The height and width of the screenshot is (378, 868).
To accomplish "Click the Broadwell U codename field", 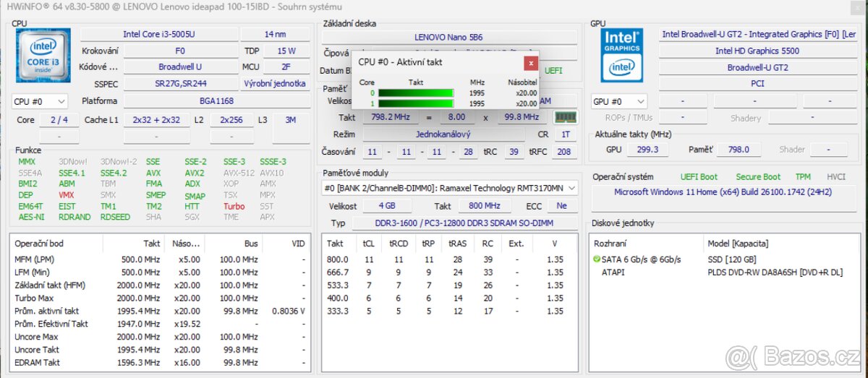I will click(x=180, y=67).
